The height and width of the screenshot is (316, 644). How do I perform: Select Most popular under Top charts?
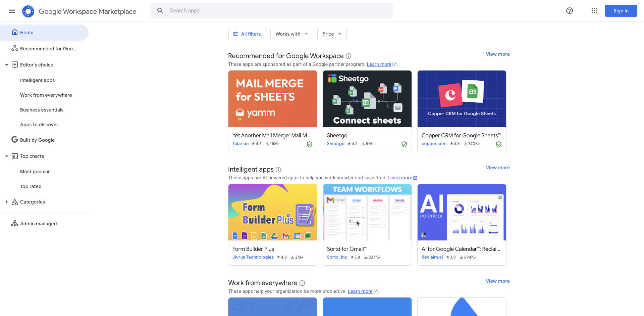pyautogui.click(x=35, y=171)
